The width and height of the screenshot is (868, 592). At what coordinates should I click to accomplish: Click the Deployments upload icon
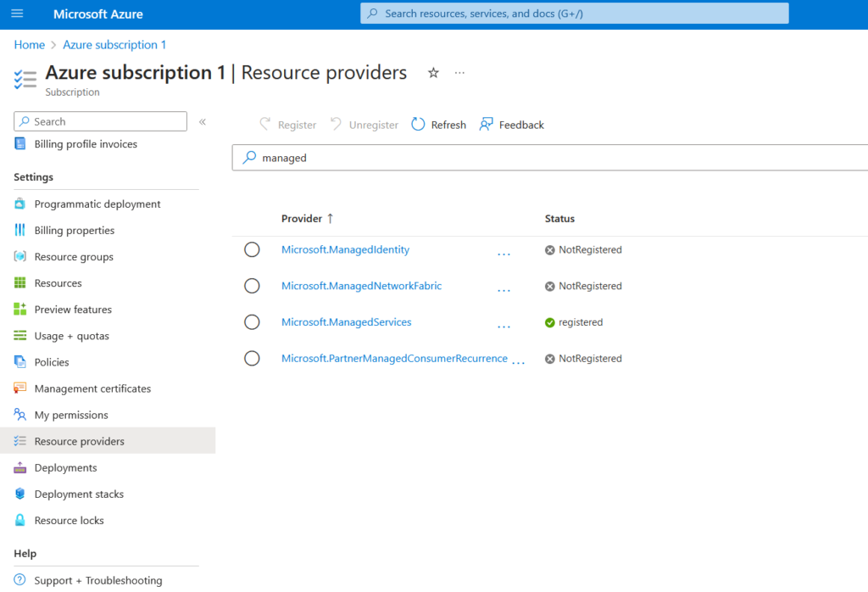20,467
